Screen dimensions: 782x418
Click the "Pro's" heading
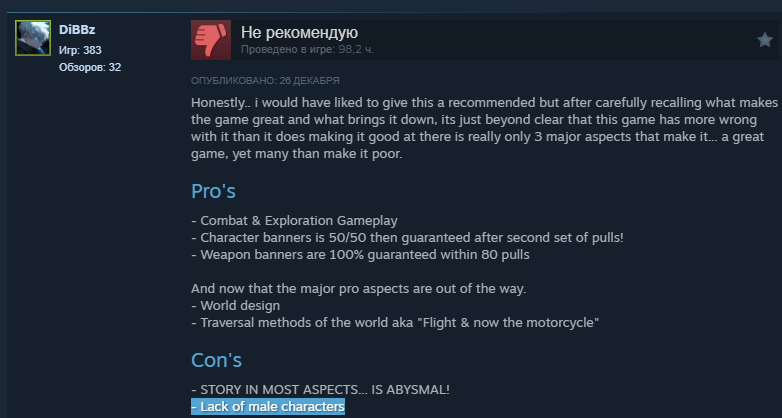(213, 192)
